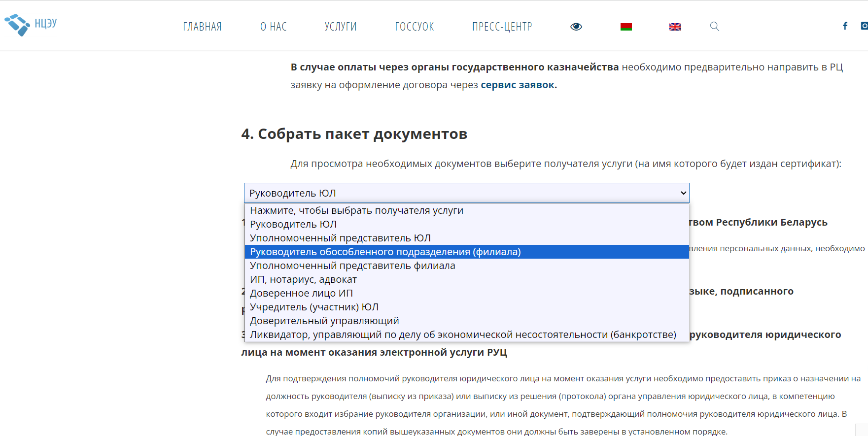Open the ГОССУОК menu item

coord(415,27)
